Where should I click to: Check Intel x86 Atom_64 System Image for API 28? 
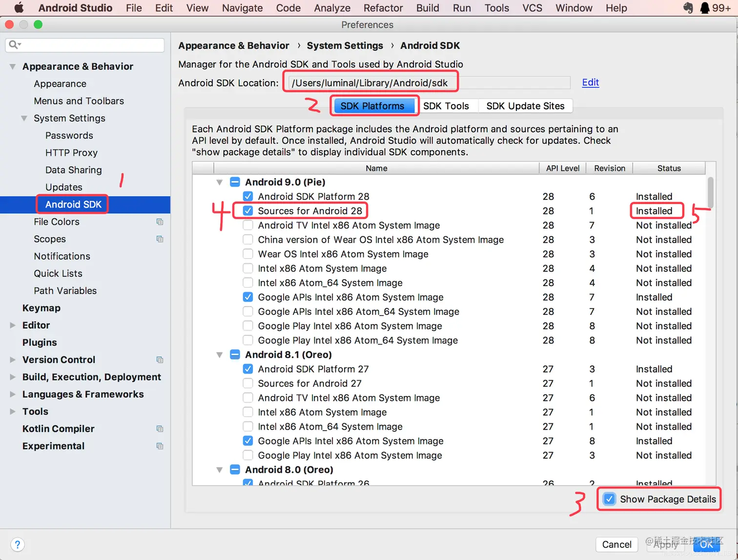[x=248, y=283]
